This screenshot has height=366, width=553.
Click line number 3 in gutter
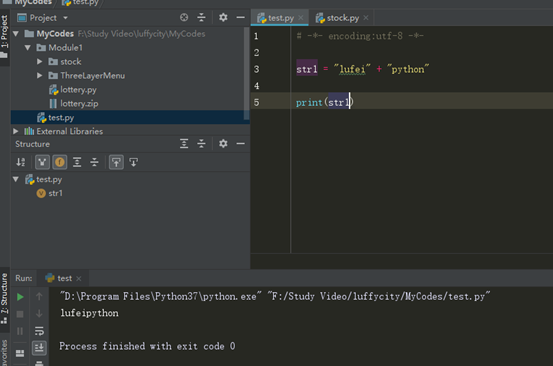256,69
